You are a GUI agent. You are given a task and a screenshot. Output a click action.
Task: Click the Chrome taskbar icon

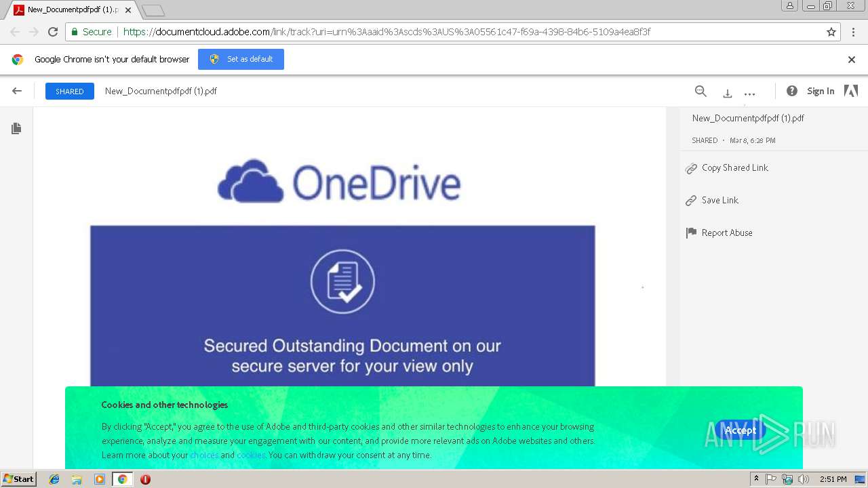click(122, 479)
